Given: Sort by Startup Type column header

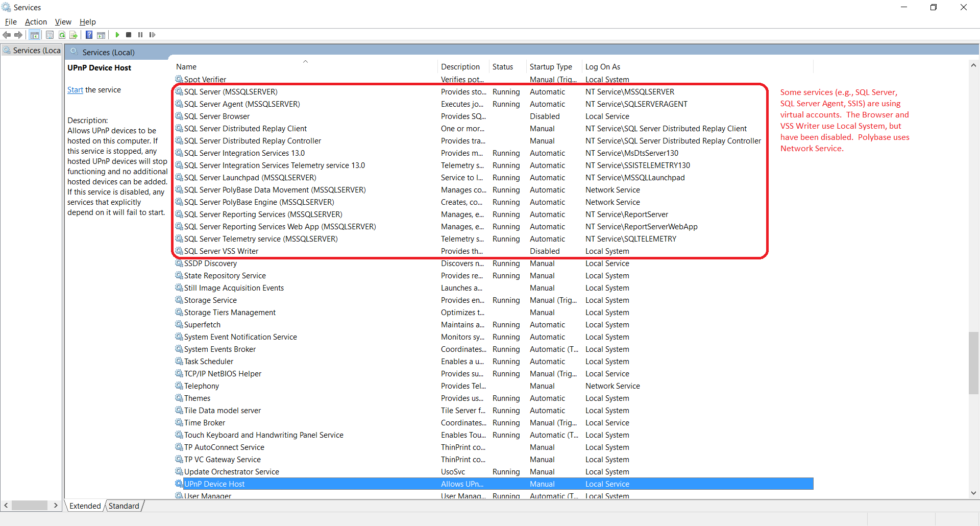Looking at the screenshot, I should click(x=554, y=66).
